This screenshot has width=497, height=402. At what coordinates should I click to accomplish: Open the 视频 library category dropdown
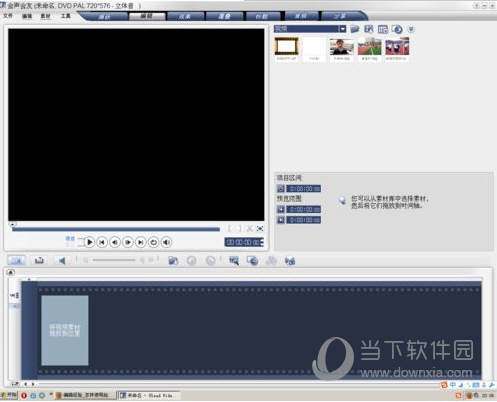[310, 29]
